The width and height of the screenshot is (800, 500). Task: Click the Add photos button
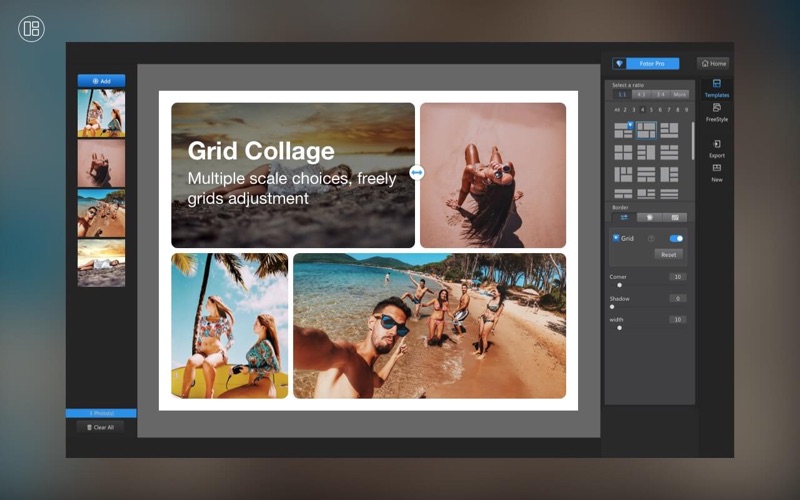101,81
